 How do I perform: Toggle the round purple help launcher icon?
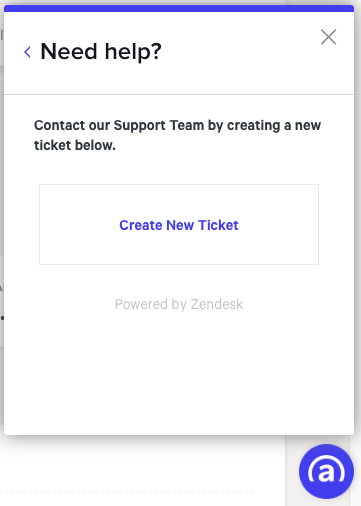(x=326, y=471)
